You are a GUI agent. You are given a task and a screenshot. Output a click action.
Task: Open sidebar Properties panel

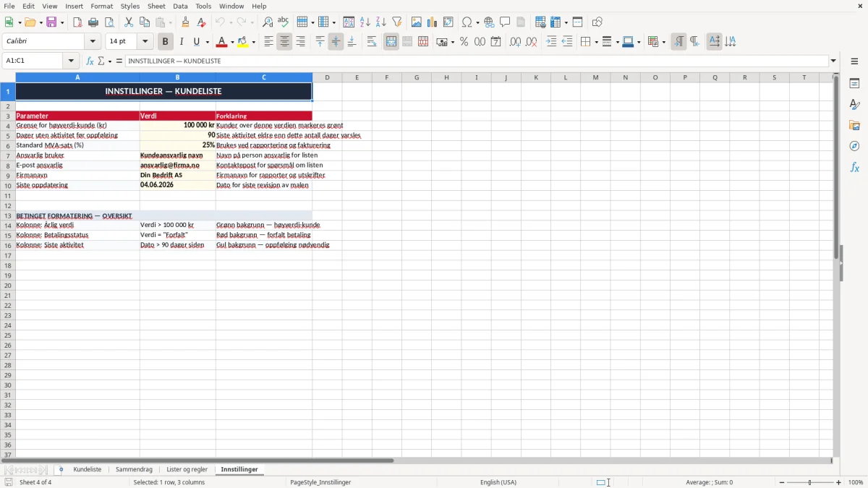[854, 84]
